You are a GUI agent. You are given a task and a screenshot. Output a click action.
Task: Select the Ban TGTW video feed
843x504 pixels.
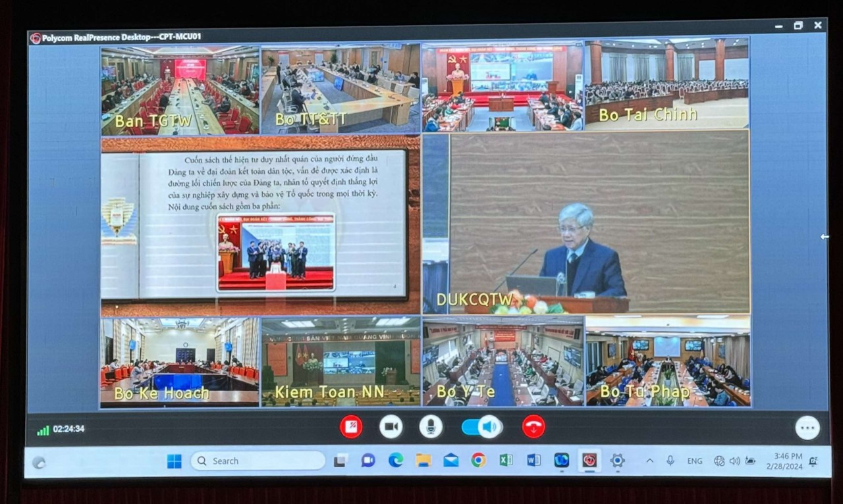pos(180,90)
